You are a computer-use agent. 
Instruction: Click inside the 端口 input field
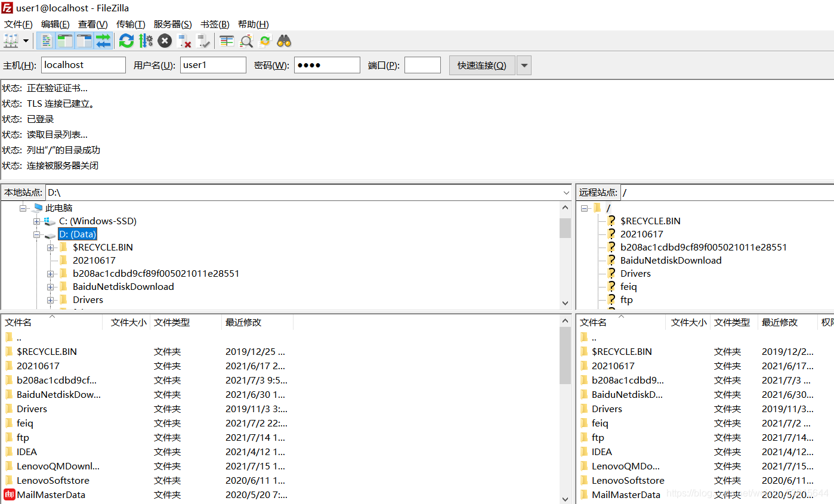(422, 65)
